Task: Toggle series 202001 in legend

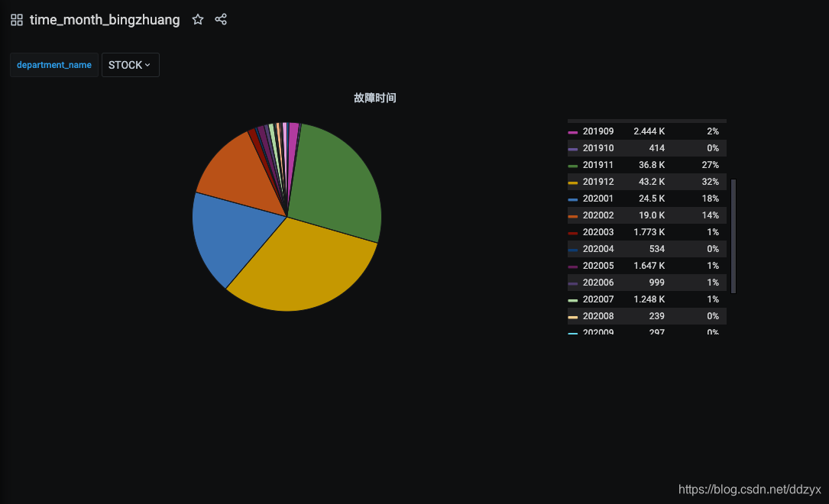Action: coord(598,198)
